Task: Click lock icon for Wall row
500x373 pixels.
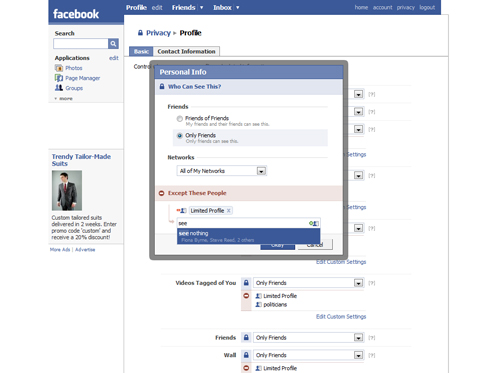Action: (x=246, y=355)
